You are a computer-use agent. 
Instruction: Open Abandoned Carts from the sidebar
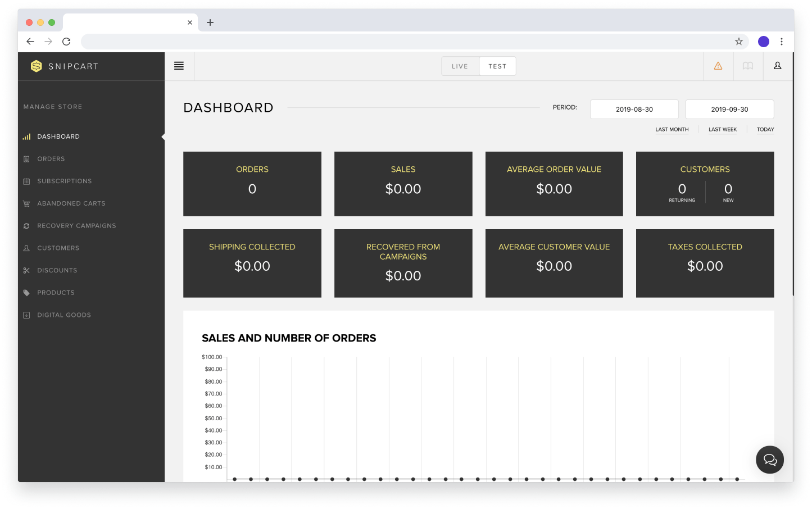click(26, 203)
